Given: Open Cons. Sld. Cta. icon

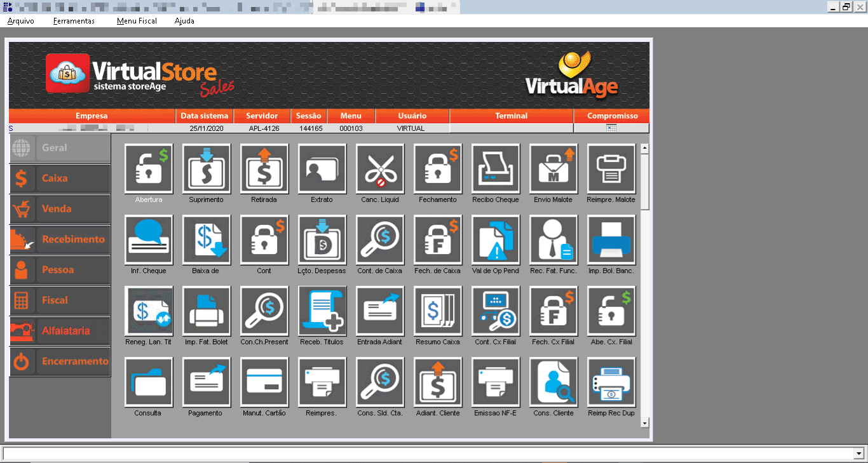Looking at the screenshot, I should pos(380,382).
